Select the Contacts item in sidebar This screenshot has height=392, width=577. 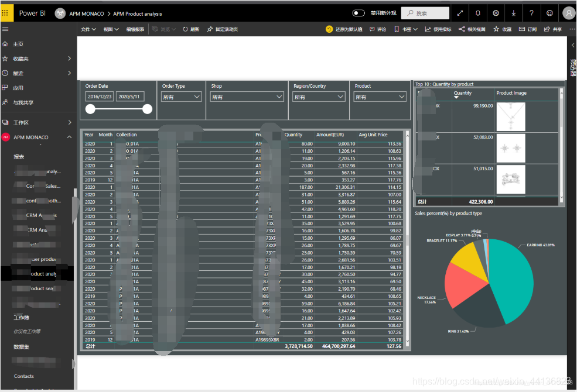pos(24,376)
